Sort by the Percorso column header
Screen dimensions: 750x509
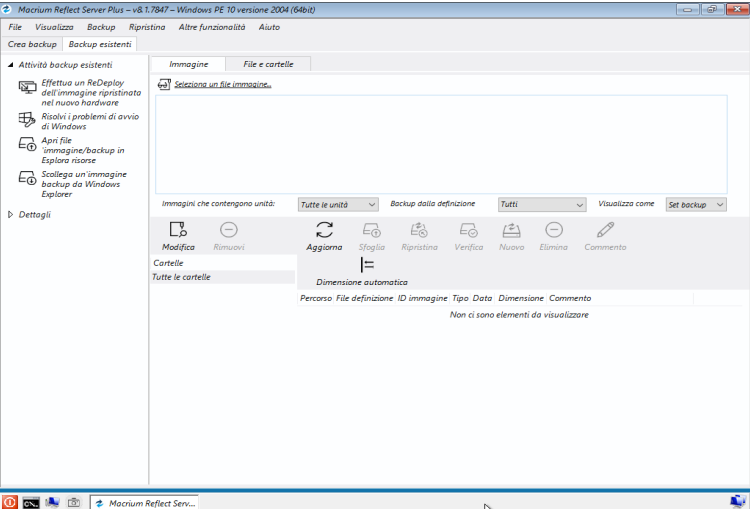pos(316,298)
